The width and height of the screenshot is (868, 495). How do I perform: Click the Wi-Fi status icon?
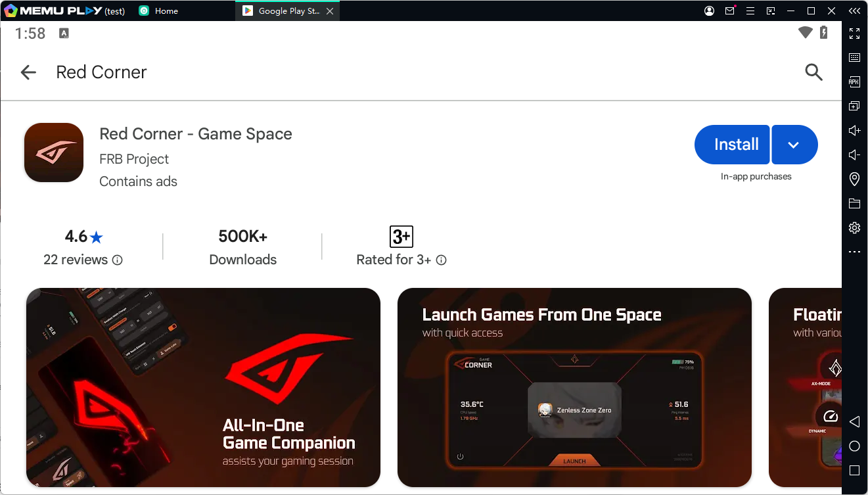805,33
